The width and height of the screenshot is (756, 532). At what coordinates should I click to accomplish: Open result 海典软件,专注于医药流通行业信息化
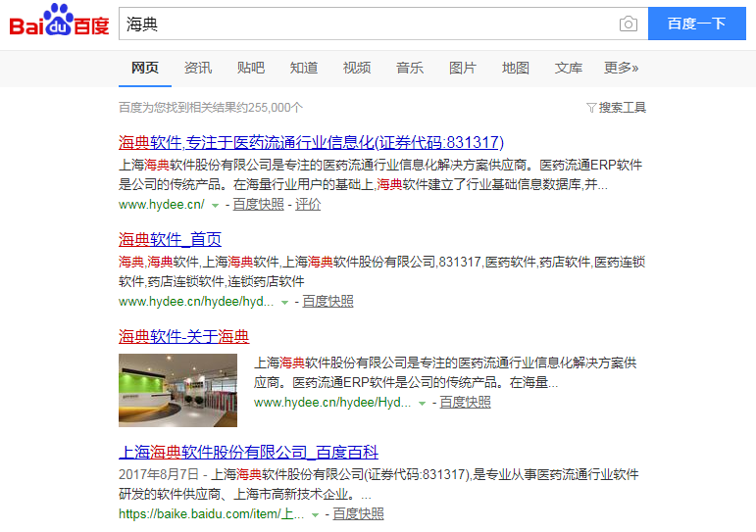(311, 143)
